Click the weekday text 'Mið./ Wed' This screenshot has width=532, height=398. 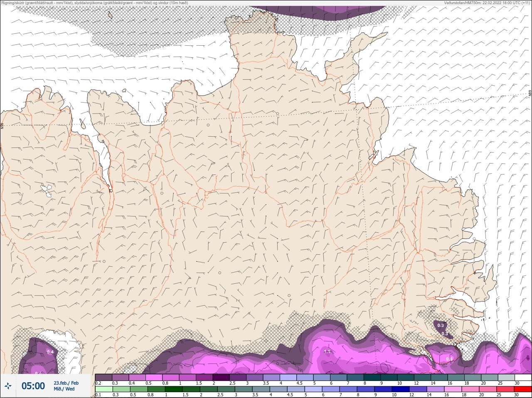64,389
